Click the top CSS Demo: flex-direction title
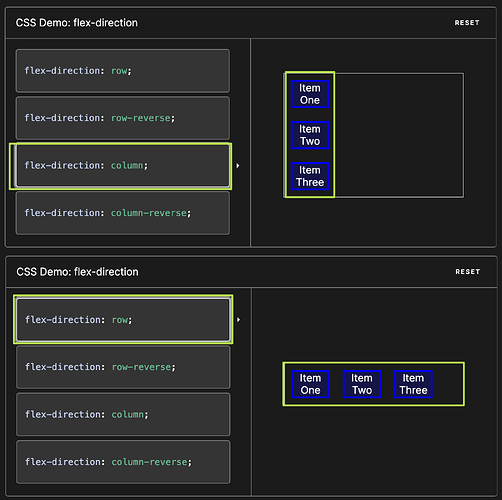 pos(77,23)
